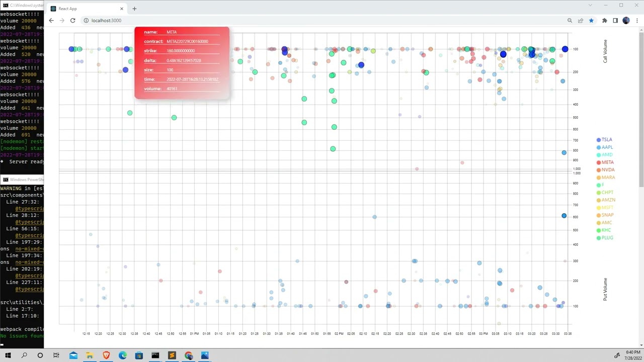Toggle the CHPT legend entry

click(x=605, y=193)
